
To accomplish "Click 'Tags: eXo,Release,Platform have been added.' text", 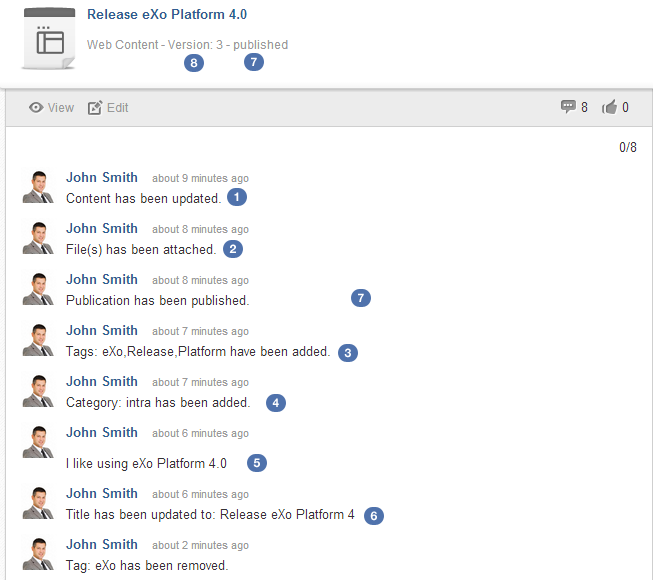I will click(198, 351).
